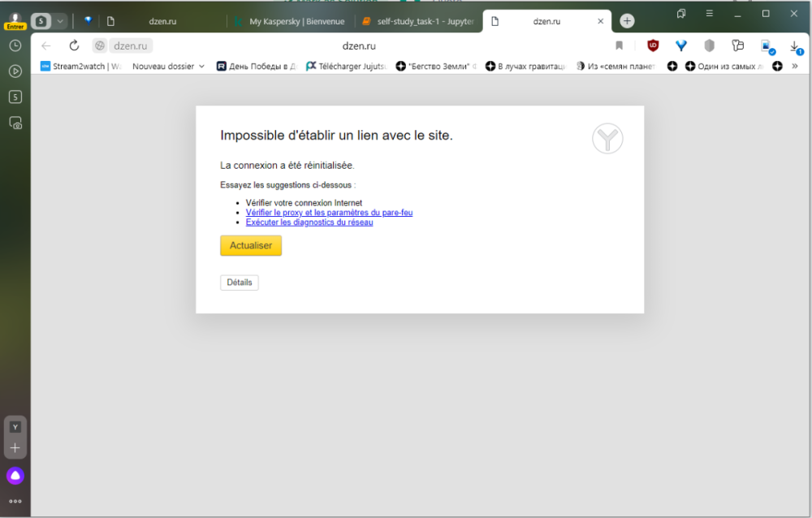Viewport: 812px width, 518px height.
Task: Click the gray shield extension icon
Action: [x=710, y=45]
